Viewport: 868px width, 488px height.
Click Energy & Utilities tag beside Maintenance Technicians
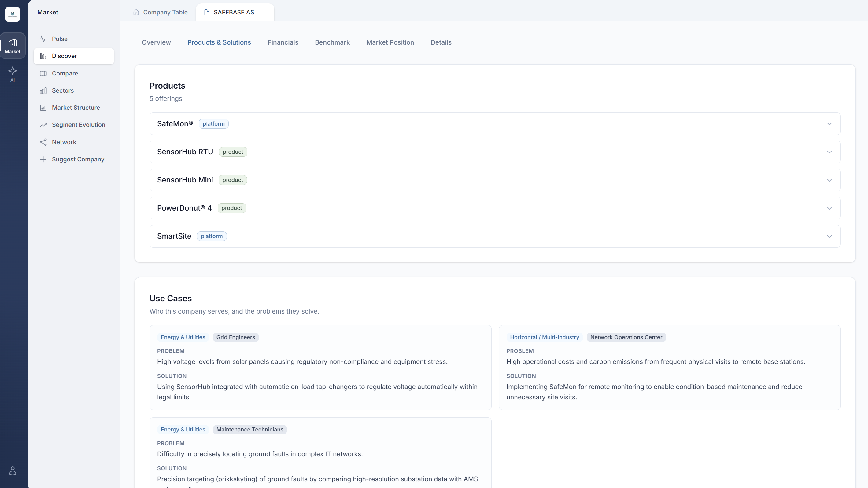[x=183, y=430]
